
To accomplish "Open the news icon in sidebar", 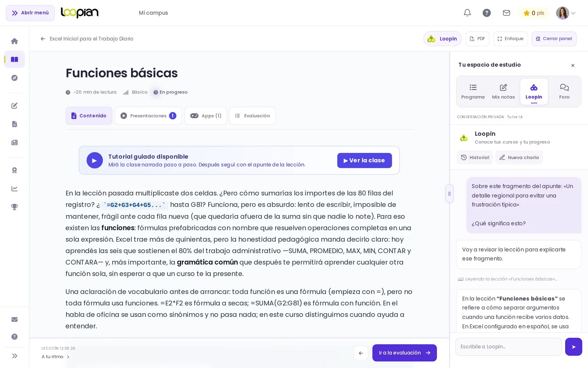I will tap(14, 142).
